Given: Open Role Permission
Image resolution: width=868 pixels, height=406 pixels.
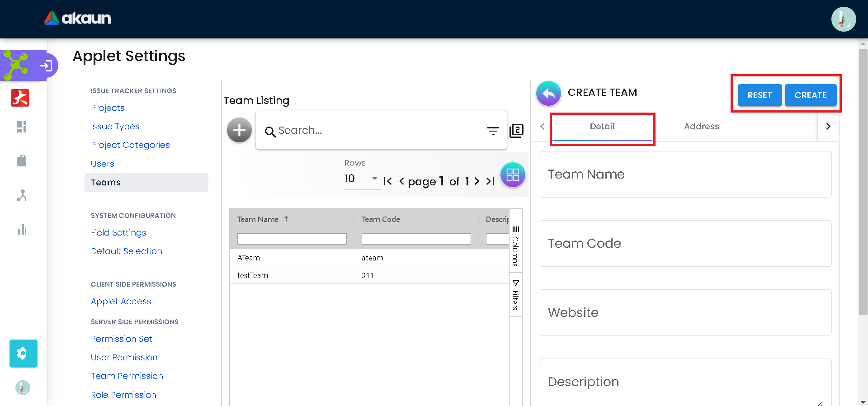Looking at the screenshot, I should 124,395.
